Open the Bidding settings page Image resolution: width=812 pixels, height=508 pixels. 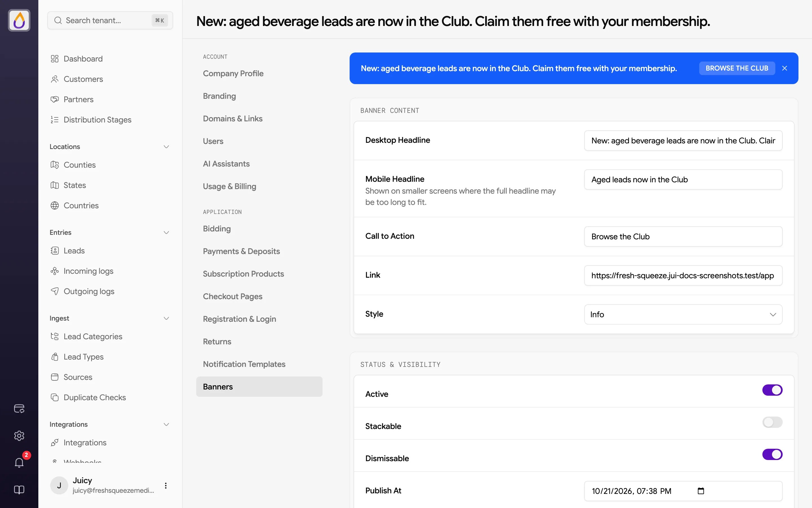pyautogui.click(x=217, y=229)
